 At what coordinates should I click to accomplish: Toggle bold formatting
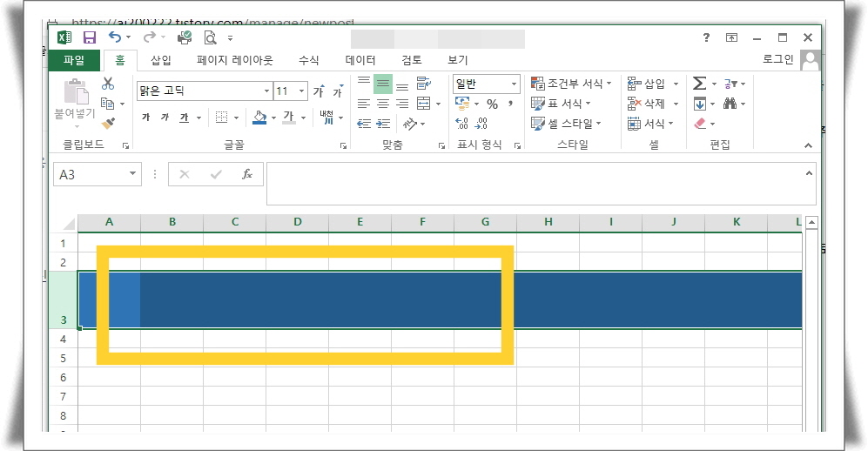(146, 118)
